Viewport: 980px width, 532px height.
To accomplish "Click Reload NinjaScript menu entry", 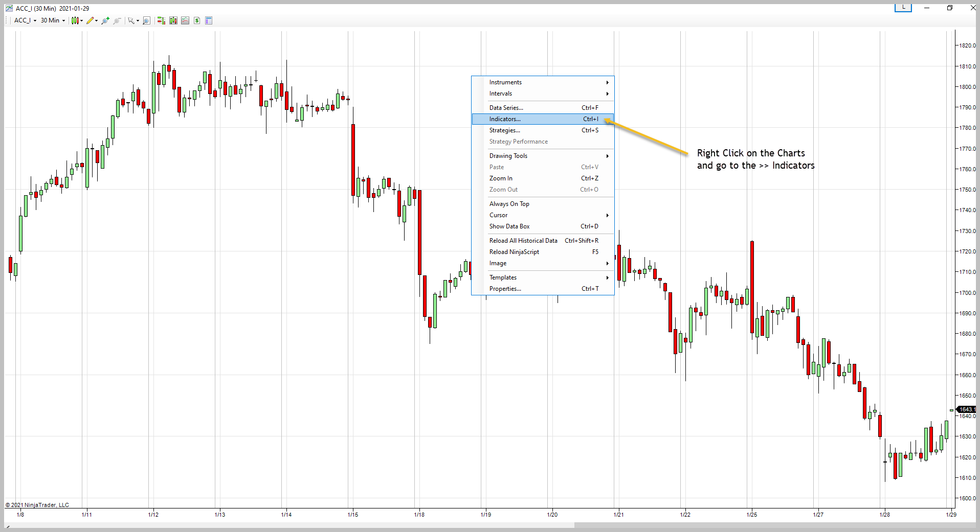I will 543,252.
